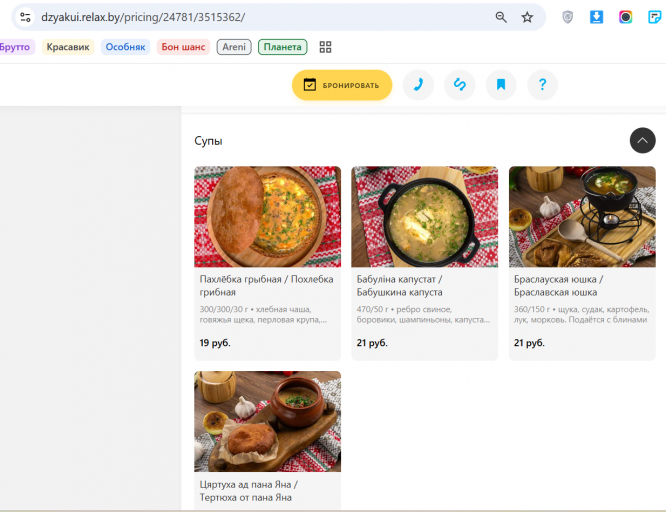Viewport: 666px width, 512px height.
Task: Click the yellow Бронировать button
Action: point(342,85)
